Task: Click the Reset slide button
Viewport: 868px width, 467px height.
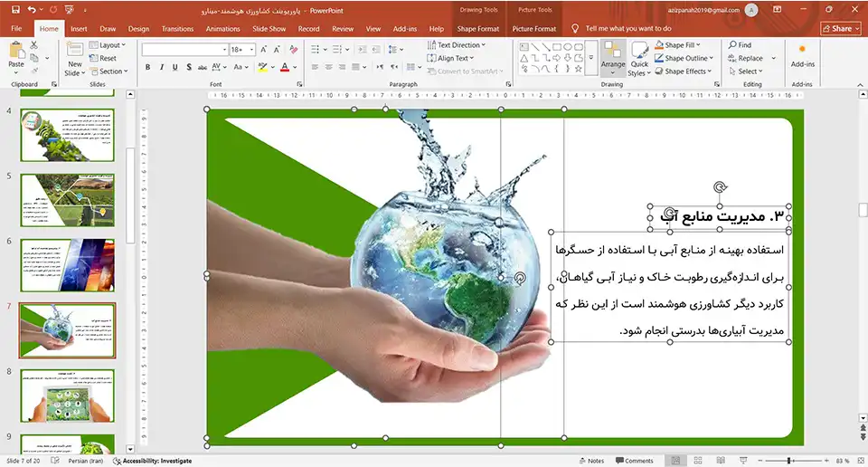Action: point(103,58)
